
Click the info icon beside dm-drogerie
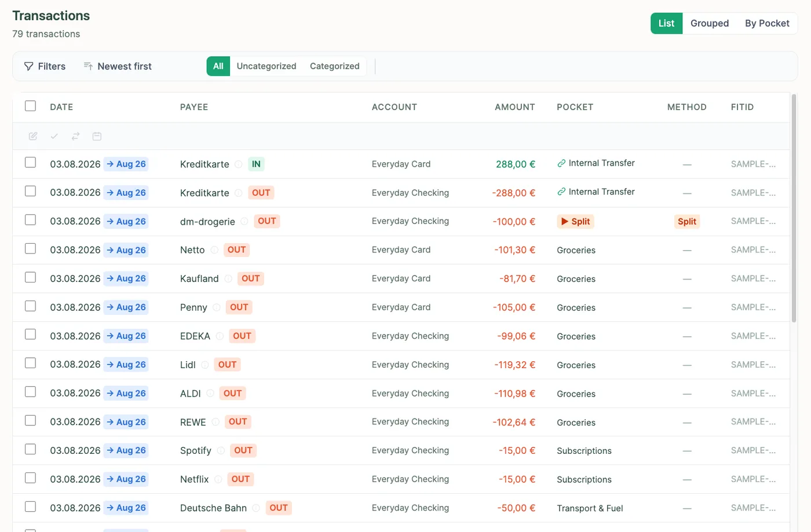tap(244, 221)
